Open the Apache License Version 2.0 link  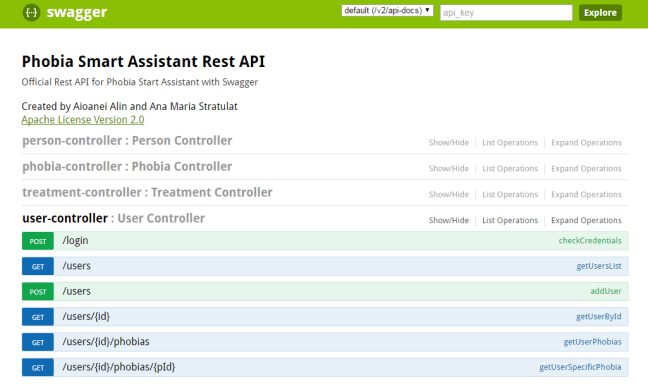83,120
